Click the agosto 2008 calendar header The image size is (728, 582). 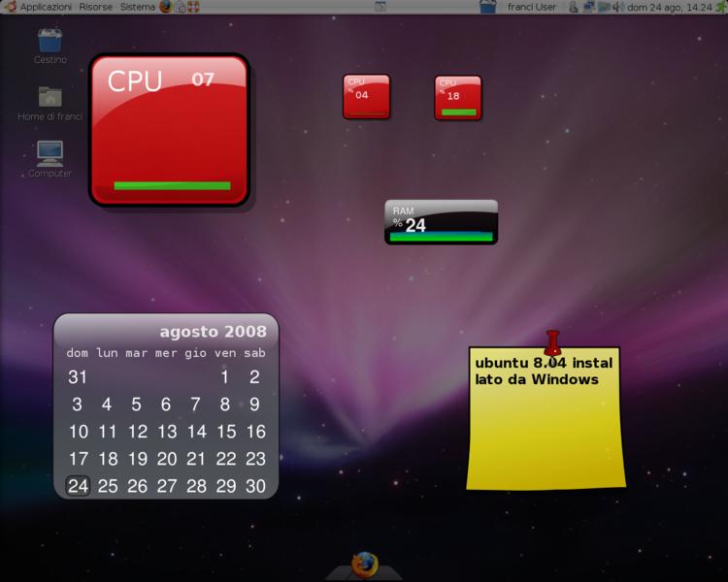click(213, 332)
